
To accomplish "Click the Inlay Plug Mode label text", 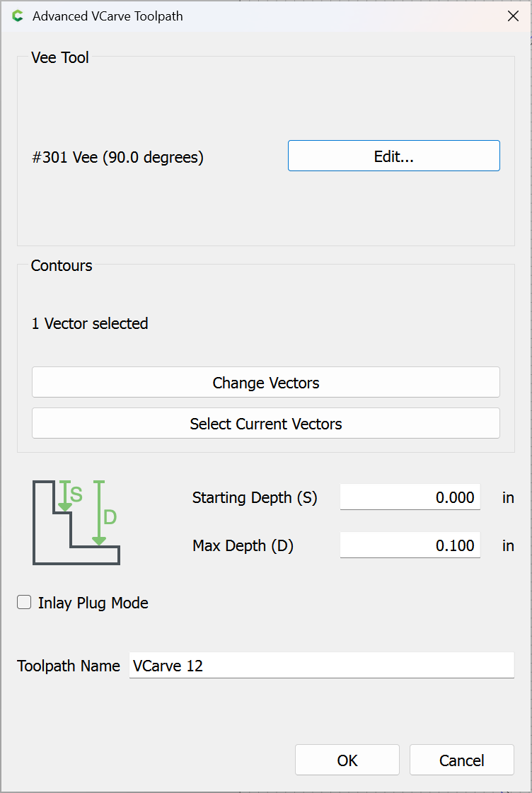I will (93, 603).
